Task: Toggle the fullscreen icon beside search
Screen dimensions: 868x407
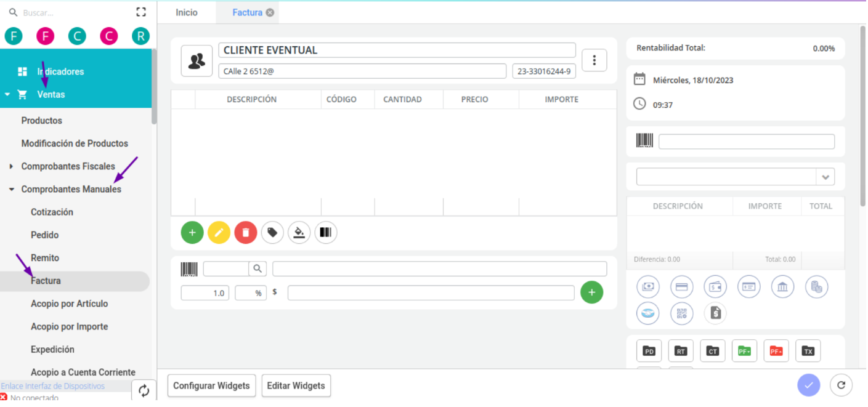Action: click(141, 12)
